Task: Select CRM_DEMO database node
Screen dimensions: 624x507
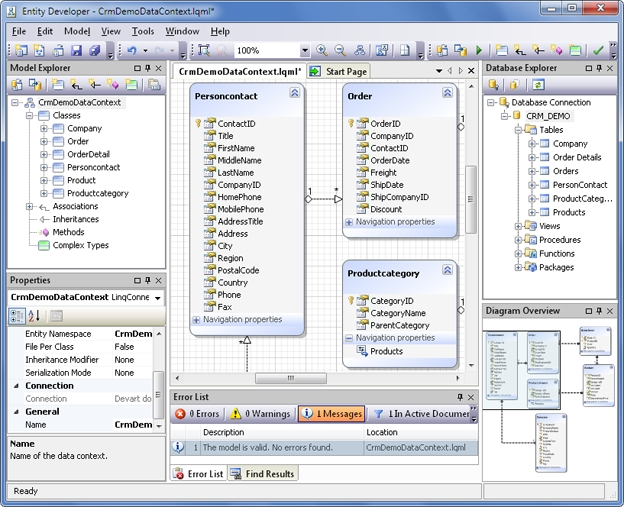Action: tap(548, 116)
